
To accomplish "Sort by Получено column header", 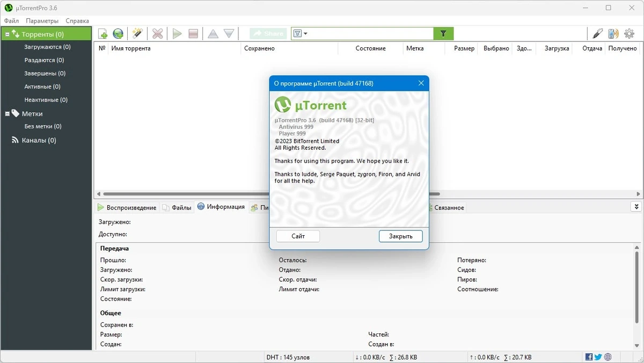I will pyautogui.click(x=623, y=48).
